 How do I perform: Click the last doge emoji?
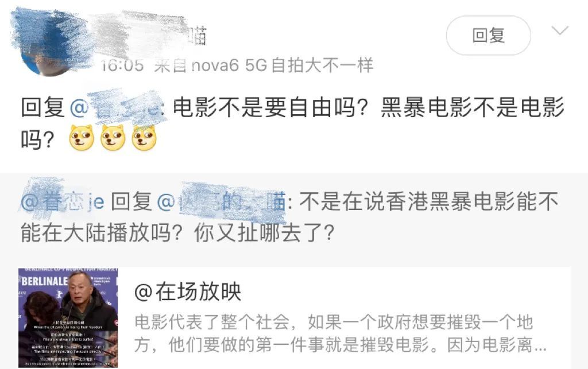(144, 138)
